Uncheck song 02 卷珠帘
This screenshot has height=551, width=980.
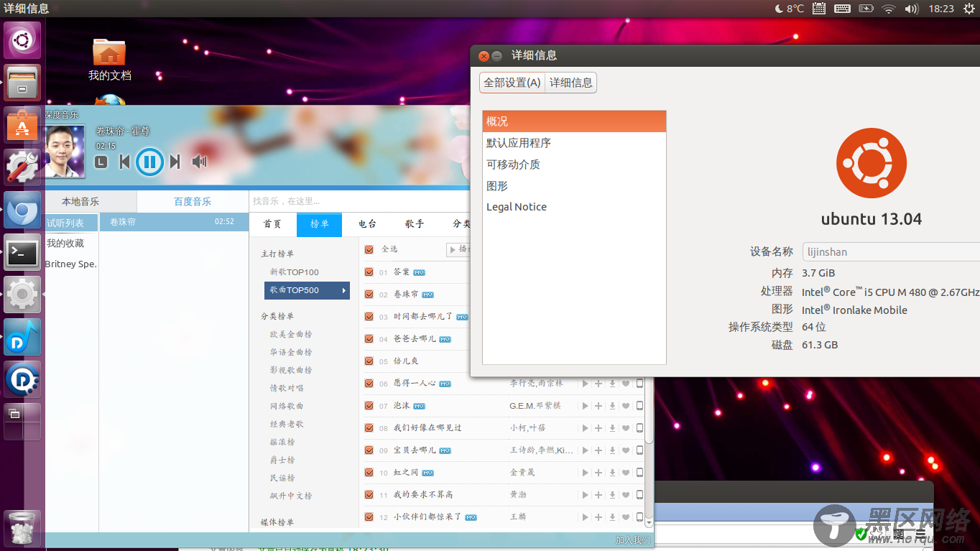[x=369, y=295]
